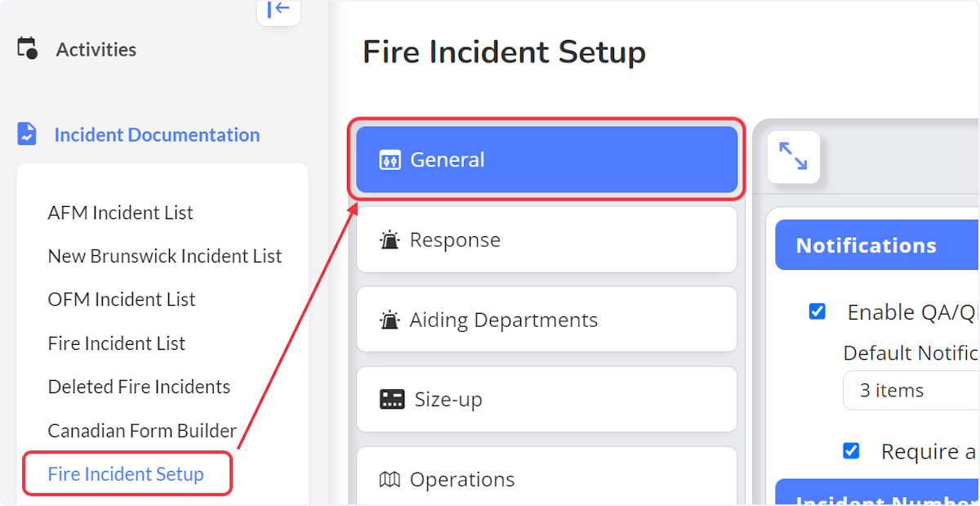Viewport: 980px width, 506px height.
Task: Open Fire Incident List
Action: point(117,343)
